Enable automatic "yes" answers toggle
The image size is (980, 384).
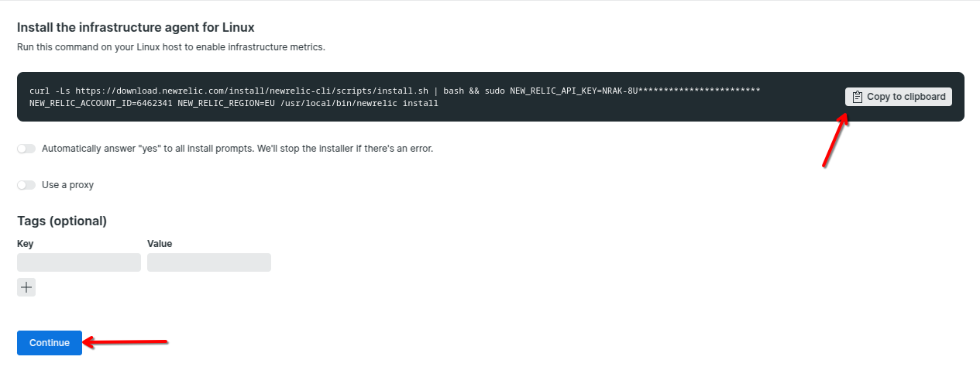point(26,148)
